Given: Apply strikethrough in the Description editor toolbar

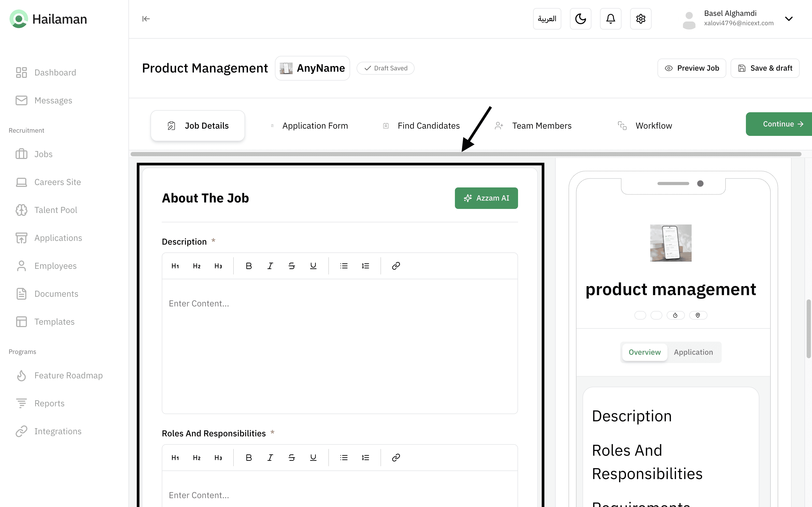Looking at the screenshot, I should (292, 266).
